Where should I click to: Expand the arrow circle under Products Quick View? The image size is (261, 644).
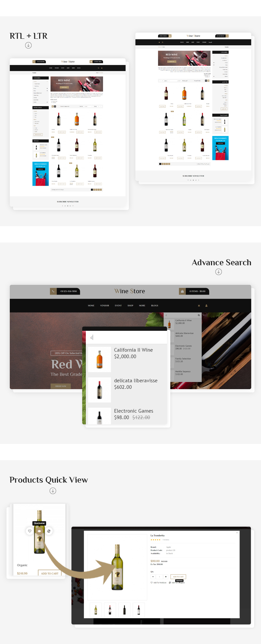point(53,491)
